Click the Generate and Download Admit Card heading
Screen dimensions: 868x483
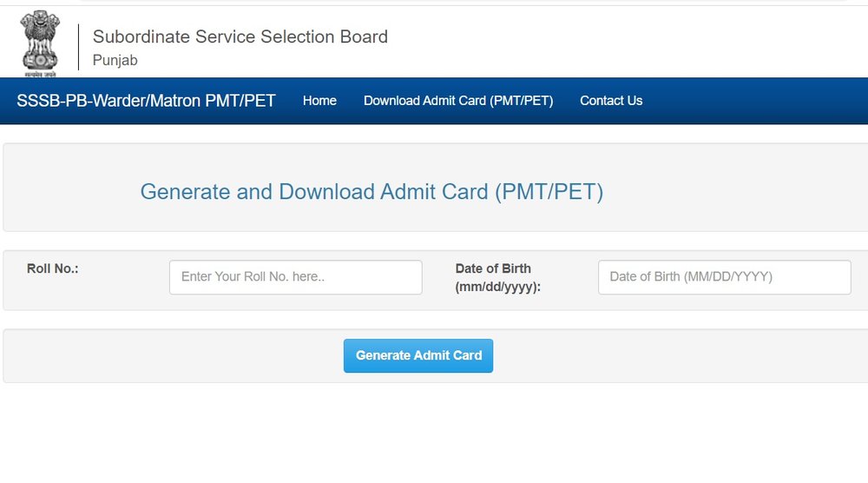click(372, 192)
